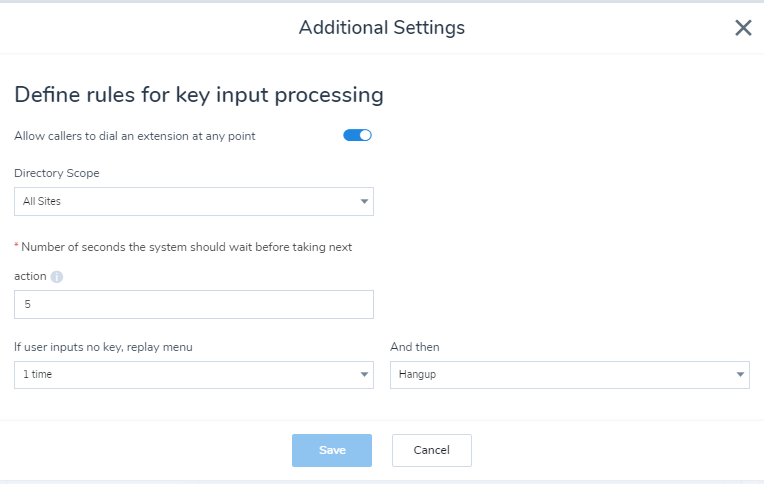Focus the wait seconds input field
This screenshot has height=484, width=764.
point(193,304)
